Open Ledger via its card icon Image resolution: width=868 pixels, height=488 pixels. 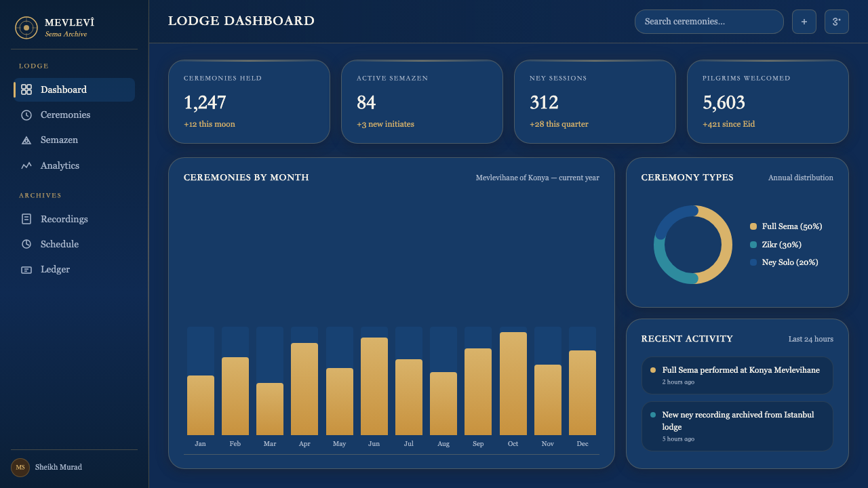click(26, 270)
